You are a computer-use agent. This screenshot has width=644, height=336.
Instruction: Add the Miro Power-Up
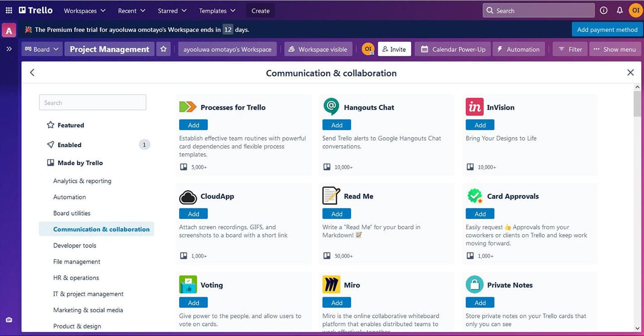[x=337, y=303]
